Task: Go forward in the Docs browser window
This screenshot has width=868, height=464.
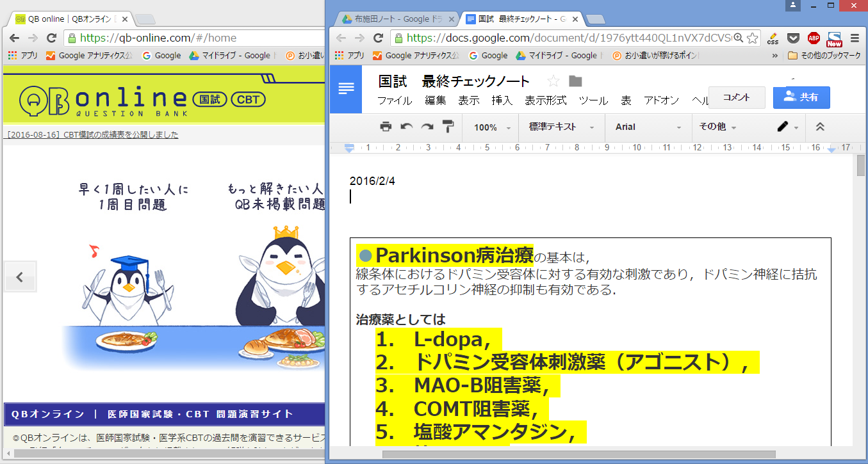Action: [x=359, y=38]
